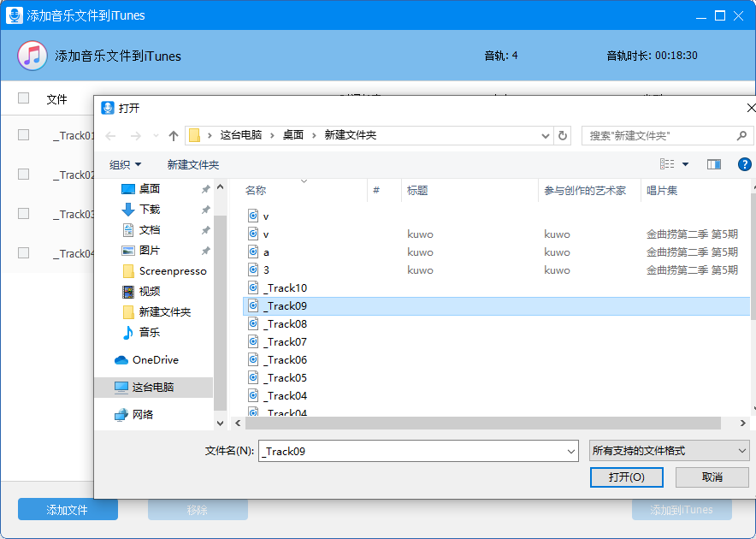Image resolution: width=756 pixels, height=539 pixels.
Task: Select the file _Track05
Action: point(286,378)
